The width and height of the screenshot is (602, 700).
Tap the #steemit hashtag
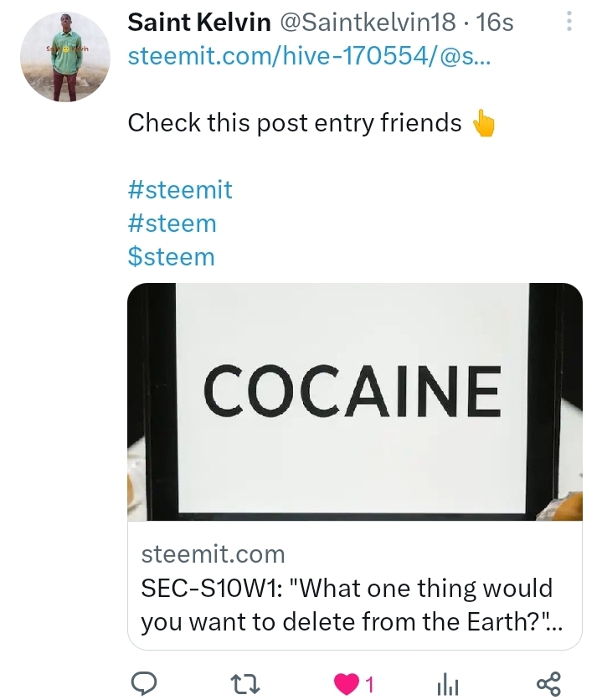point(180,190)
